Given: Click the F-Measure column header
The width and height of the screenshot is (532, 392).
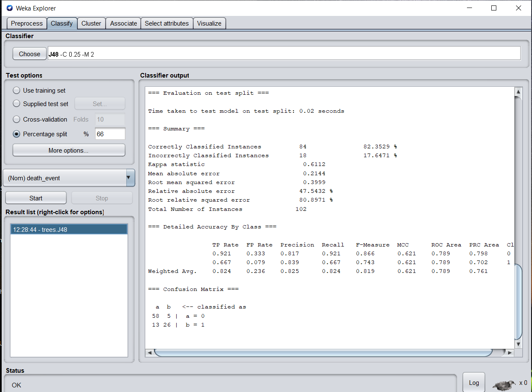Looking at the screenshot, I should pyautogui.click(x=373, y=245).
